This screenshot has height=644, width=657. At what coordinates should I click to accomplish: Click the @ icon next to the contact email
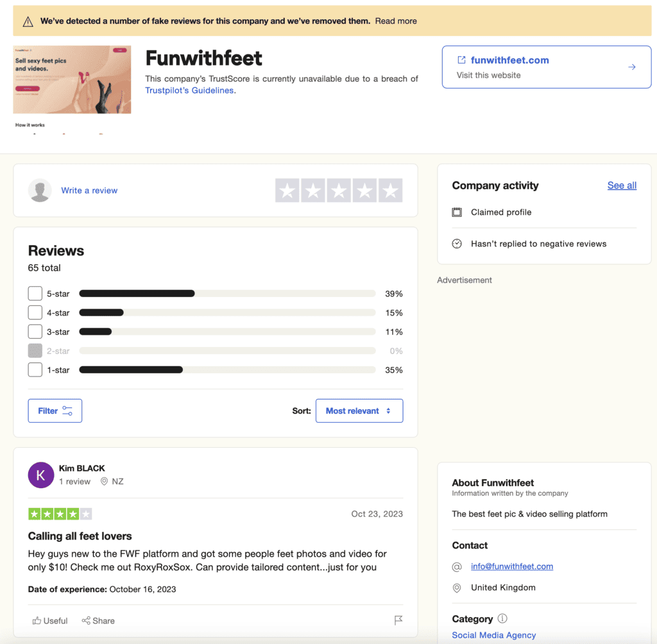(457, 566)
